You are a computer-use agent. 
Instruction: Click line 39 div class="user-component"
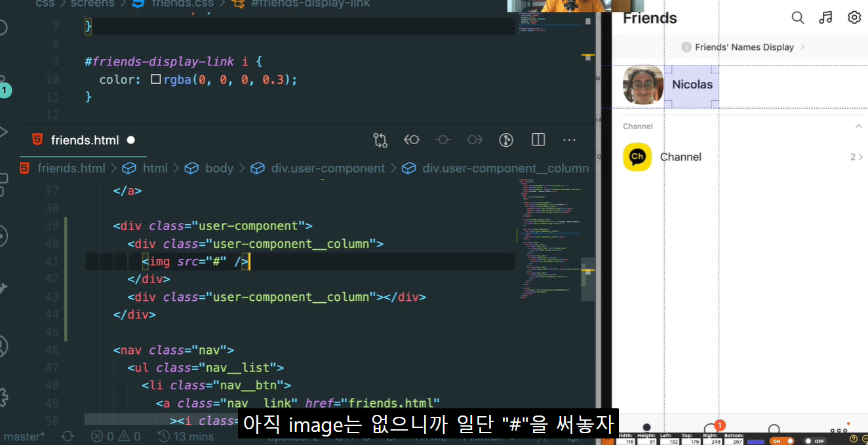212,226
